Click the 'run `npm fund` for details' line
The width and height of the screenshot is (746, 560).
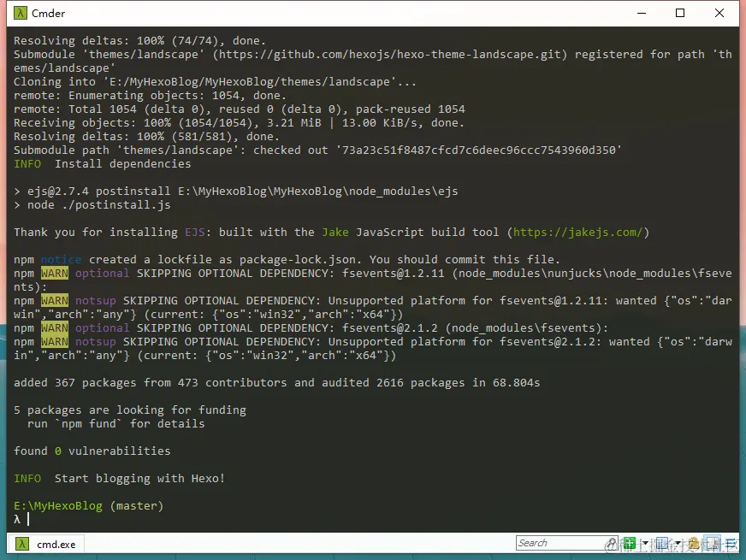(x=116, y=423)
